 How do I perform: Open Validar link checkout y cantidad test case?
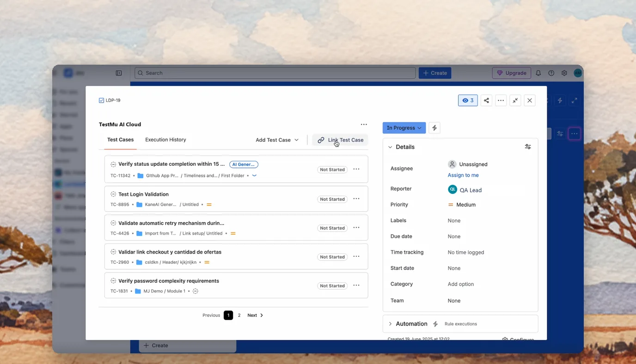click(x=170, y=252)
